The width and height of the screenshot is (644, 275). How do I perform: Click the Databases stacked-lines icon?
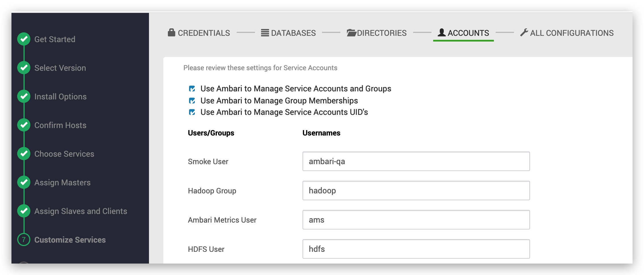(265, 33)
